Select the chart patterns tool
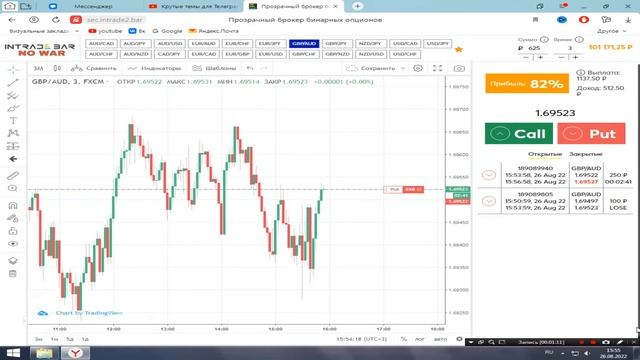 point(13,133)
